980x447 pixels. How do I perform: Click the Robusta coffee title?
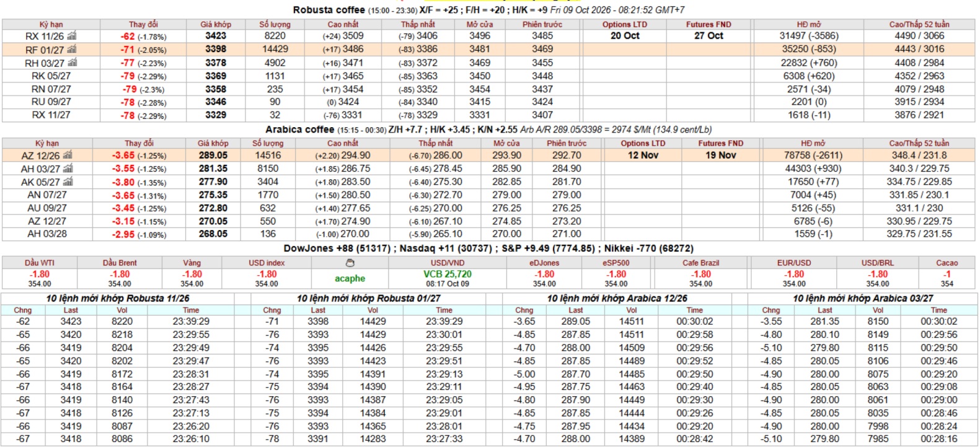point(329,10)
